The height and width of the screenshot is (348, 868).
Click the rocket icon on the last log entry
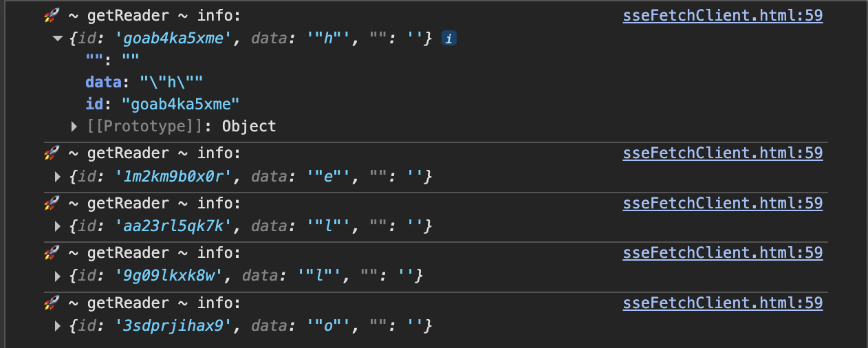point(52,303)
